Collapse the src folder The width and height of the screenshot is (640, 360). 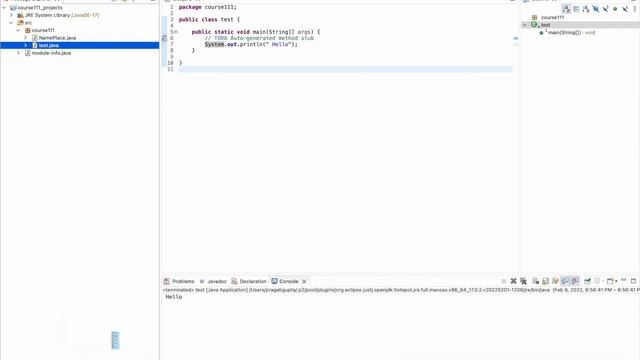pyautogui.click(x=11, y=23)
